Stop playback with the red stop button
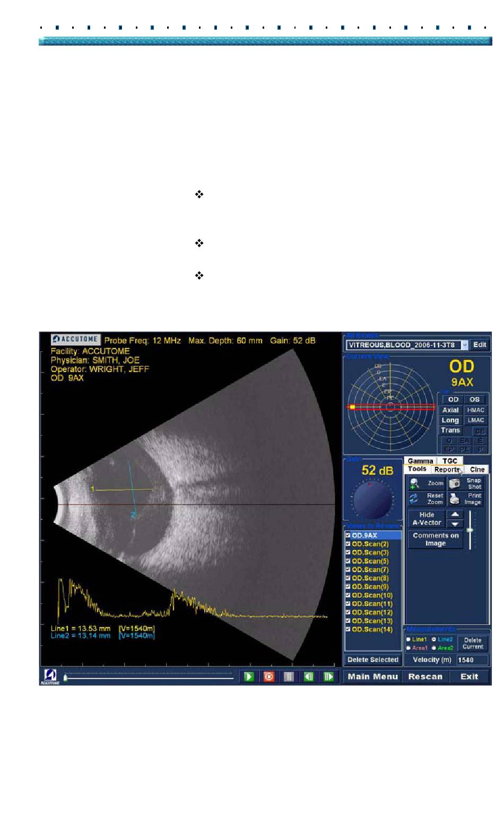The width and height of the screenshot is (504, 824). (269, 676)
